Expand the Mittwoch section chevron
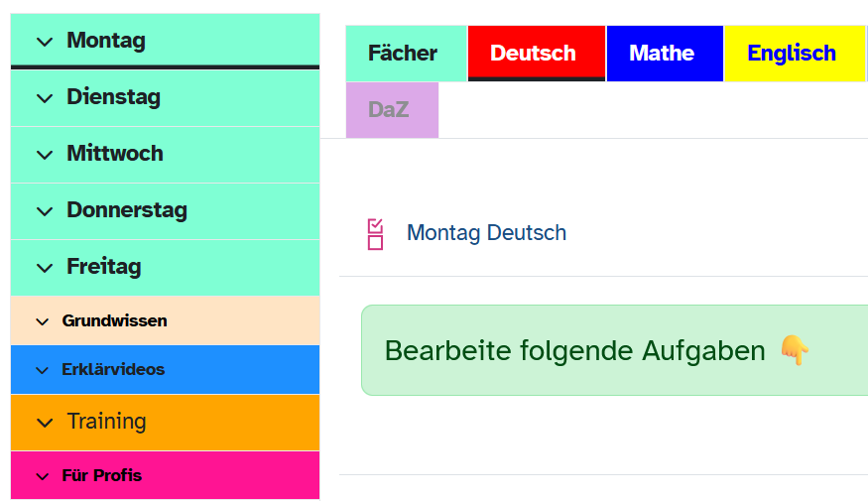Screen dimensions: 868x501 click(44, 155)
